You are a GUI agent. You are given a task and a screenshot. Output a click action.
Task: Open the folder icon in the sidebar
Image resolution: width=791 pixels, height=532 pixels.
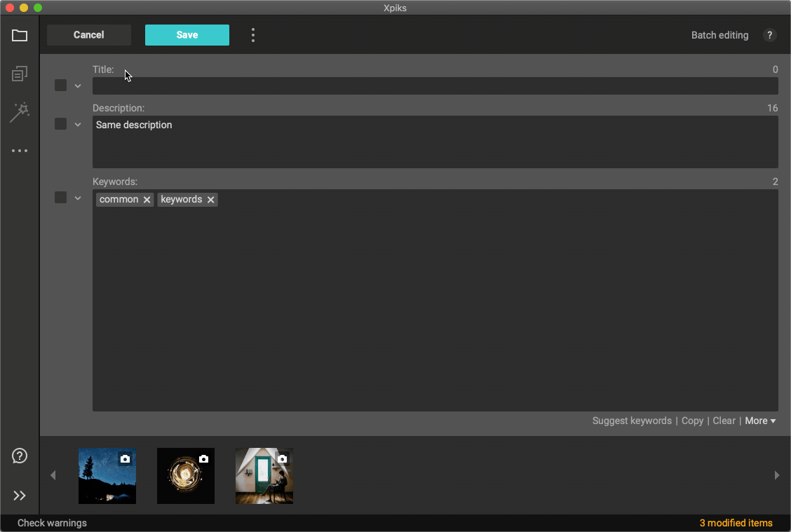pyautogui.click(x=20, y=35)
